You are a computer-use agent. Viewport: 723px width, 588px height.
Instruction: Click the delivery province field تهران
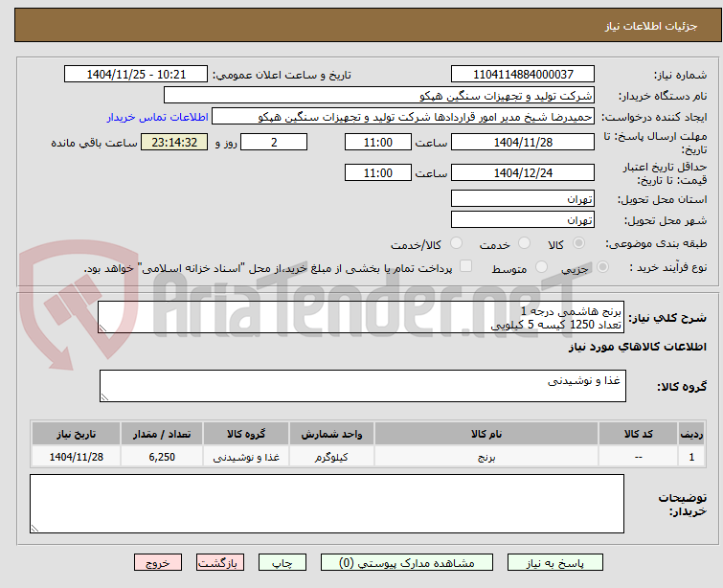tap(523, 198)
